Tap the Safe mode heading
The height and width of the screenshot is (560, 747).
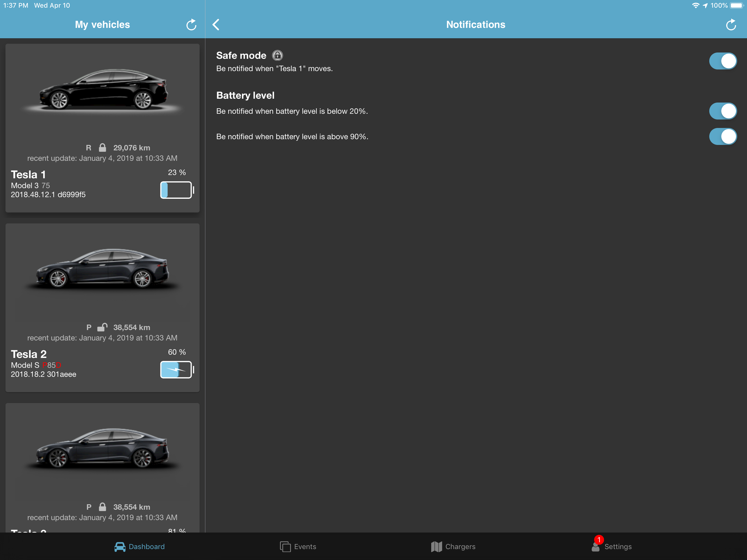point(241,56)
